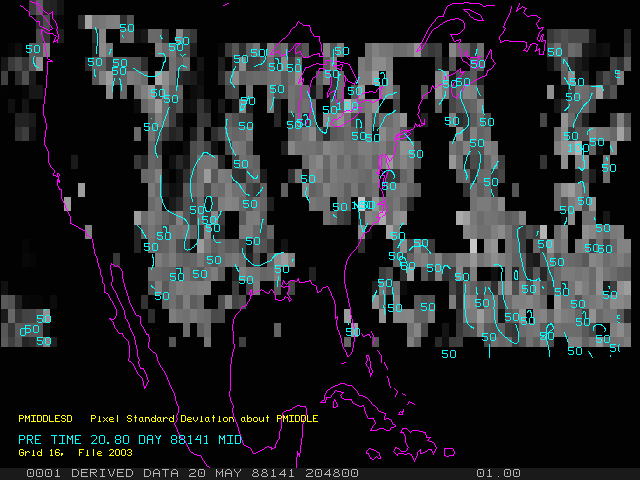Click the word 'PMIDDLE' ending the yellow caption
The image size is (640, 480).
[x=295, y=419]
